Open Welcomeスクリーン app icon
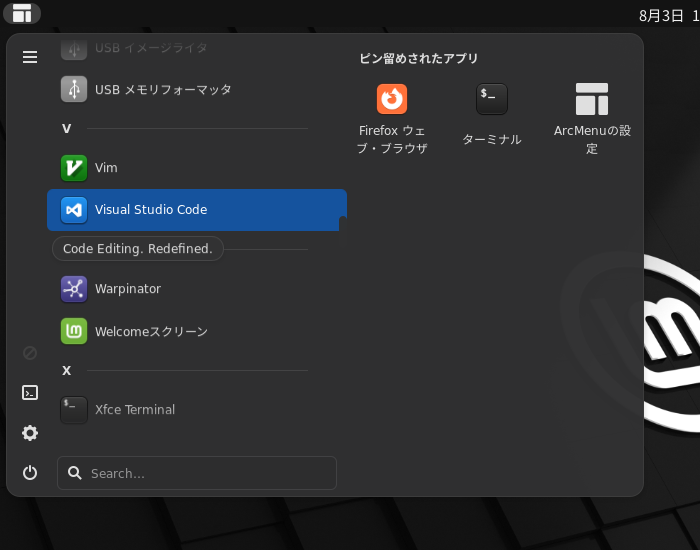Screen dimensions: 700x550 74,331
